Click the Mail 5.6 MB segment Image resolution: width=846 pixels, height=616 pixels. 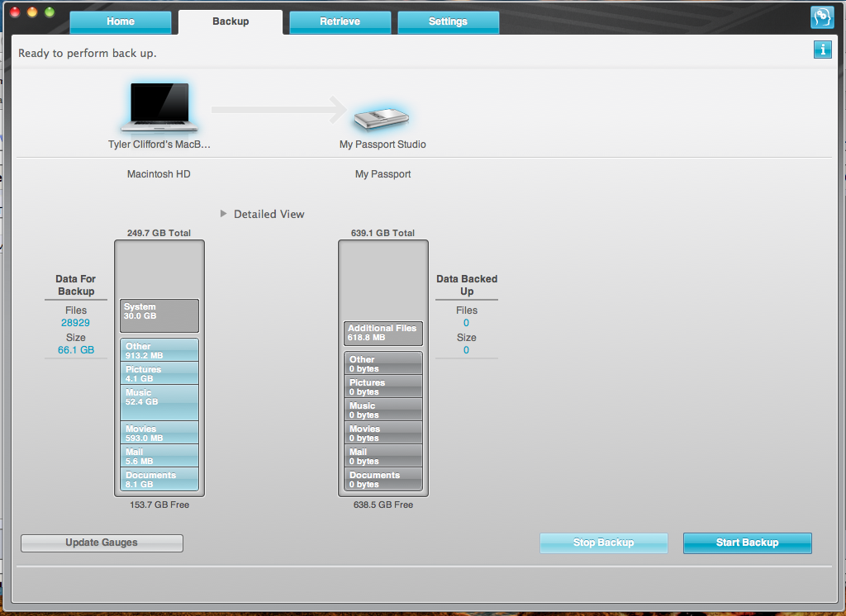[159, 456]
